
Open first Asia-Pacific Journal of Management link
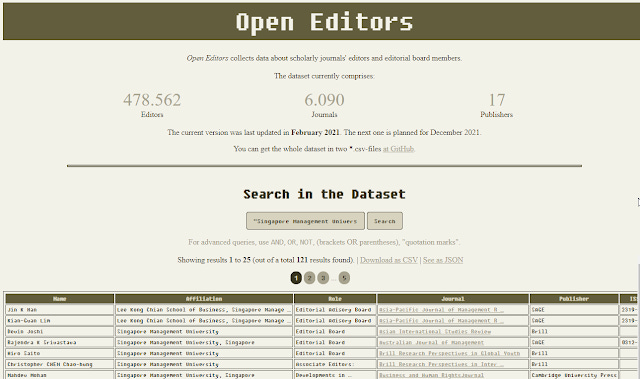(441, 310)
